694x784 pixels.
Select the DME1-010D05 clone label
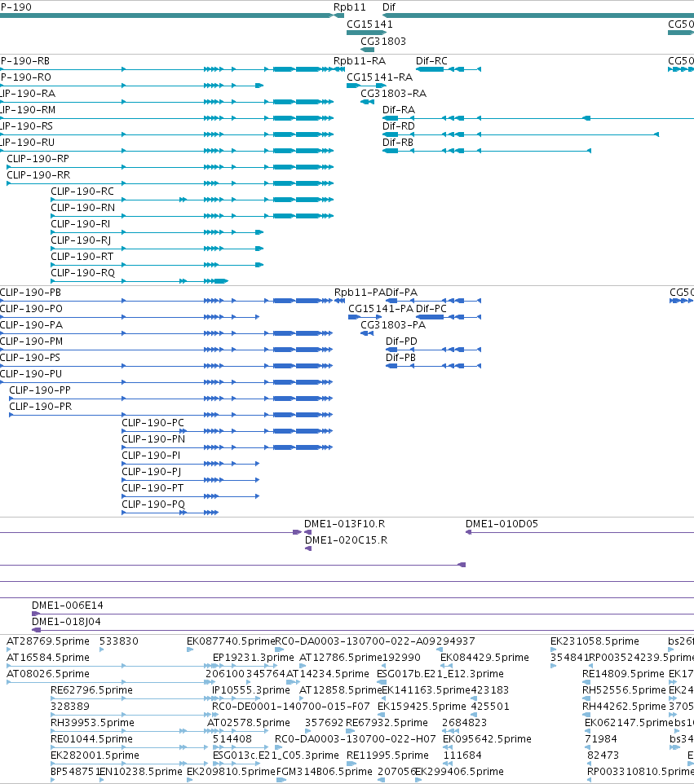tap(502, 523)
